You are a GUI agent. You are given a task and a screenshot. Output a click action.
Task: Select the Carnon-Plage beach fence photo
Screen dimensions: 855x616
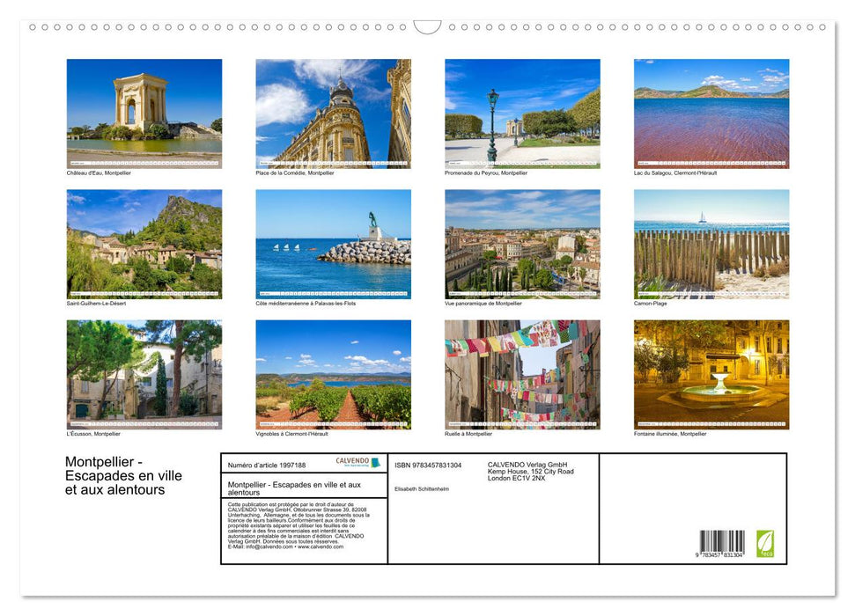tap(711, 244)
